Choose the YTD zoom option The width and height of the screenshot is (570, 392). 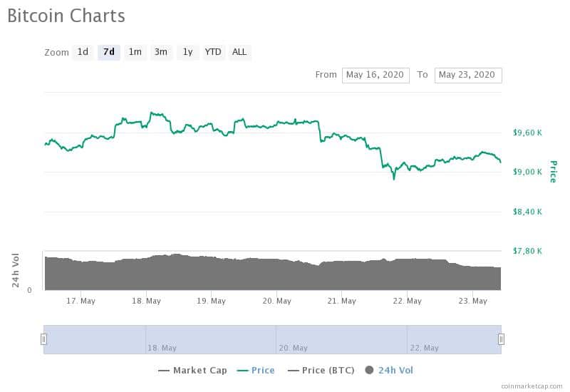coord(213,52)
